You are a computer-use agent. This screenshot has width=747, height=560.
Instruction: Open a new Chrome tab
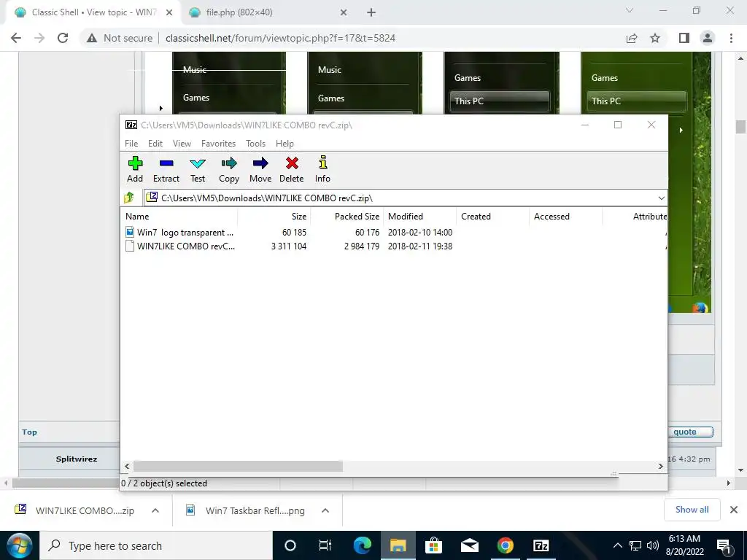371,12
